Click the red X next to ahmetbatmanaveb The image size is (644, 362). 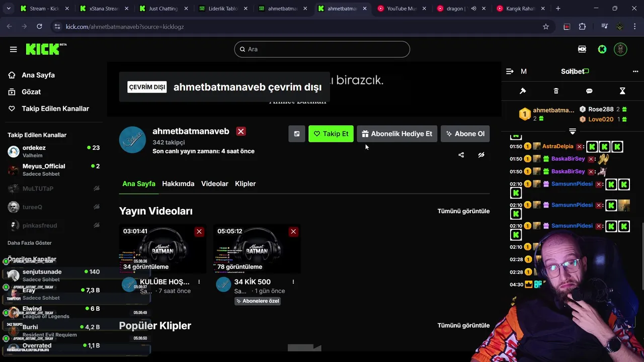click(x=241, y=131)
